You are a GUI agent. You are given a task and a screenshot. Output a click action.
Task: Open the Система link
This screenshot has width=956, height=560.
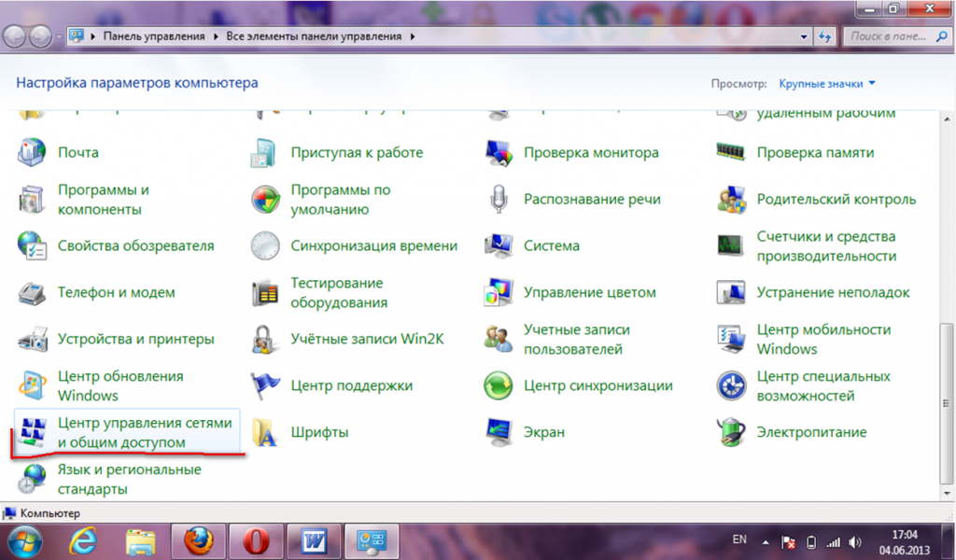[551, 245]
